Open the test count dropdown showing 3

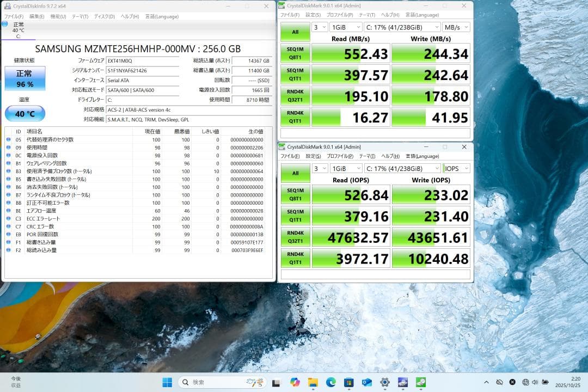coord(320,27)
